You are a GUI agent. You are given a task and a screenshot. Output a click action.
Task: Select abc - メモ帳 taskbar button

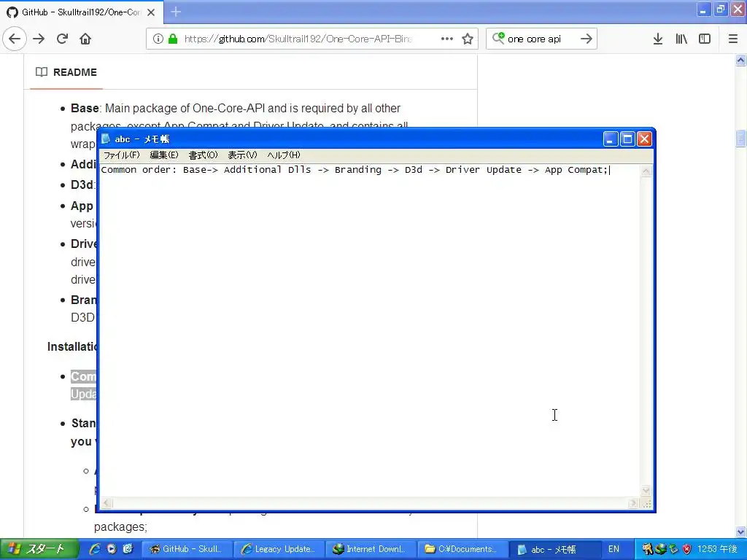pos(554,549)
